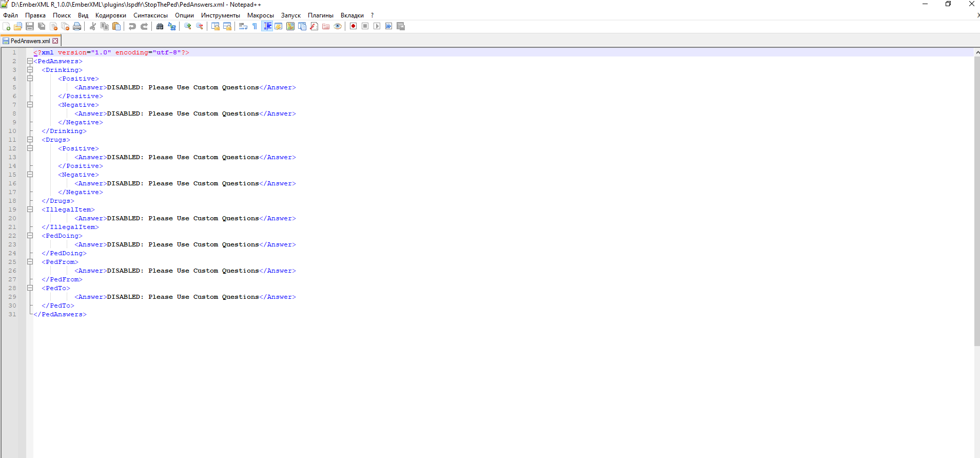The height and width of the screenshot is (458, 980).
Task: Redo the last undone edit
Action: coord(144,26)
